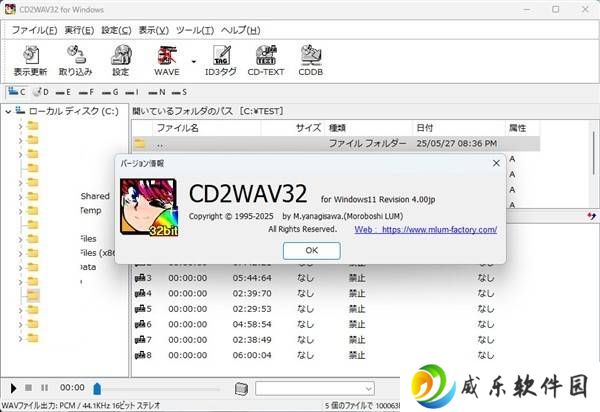Collapse the ローカル ディスク (C:) tree node
Screen dimensions: 600x412
pos(8,112)
